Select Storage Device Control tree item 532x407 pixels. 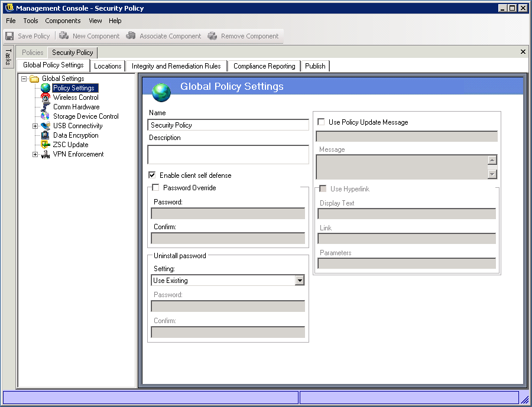tap(86, 116)
